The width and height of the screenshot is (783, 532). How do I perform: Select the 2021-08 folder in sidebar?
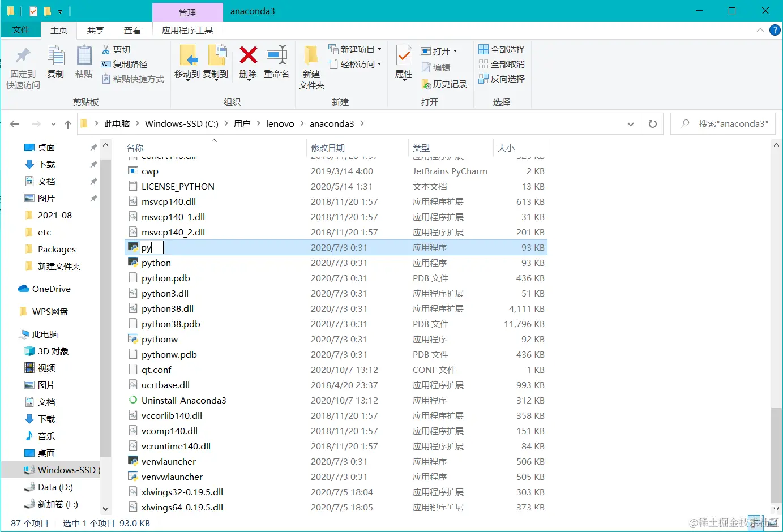[x=55, y=215]
